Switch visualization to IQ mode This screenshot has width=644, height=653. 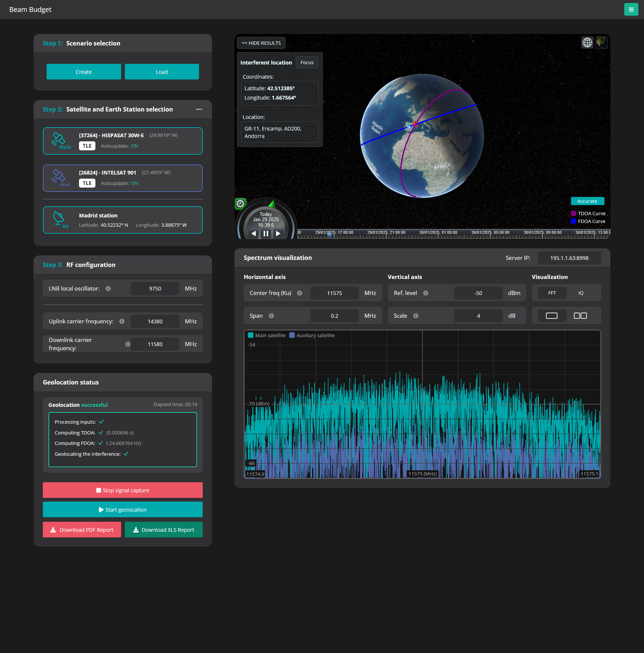(x=581, y=293)
